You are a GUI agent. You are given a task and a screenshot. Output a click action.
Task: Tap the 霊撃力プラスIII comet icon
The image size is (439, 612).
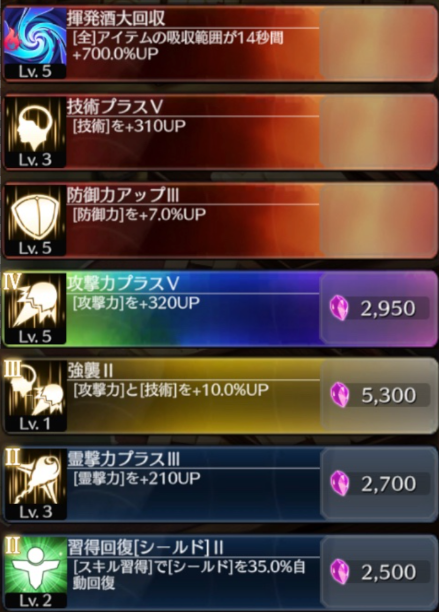35,484
